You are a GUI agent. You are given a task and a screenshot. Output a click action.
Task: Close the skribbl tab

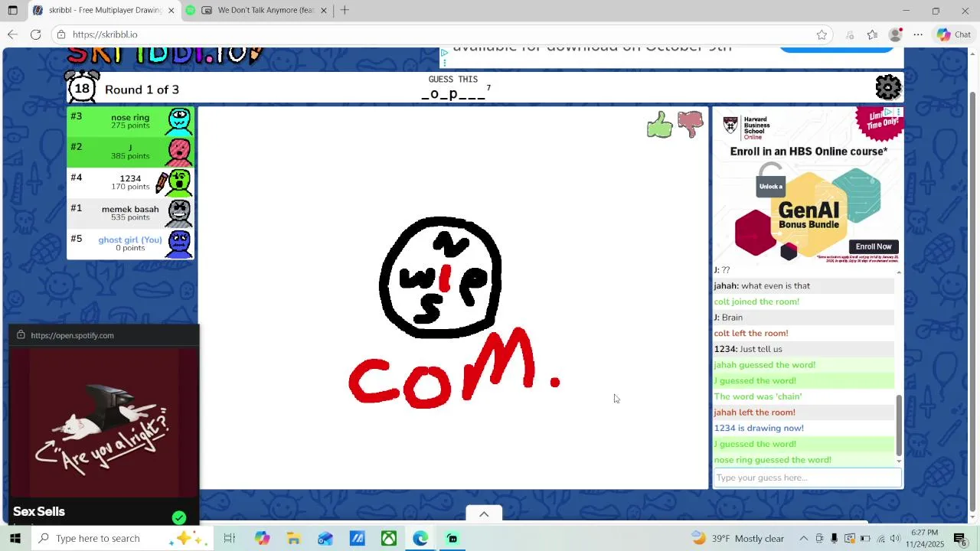171,11
